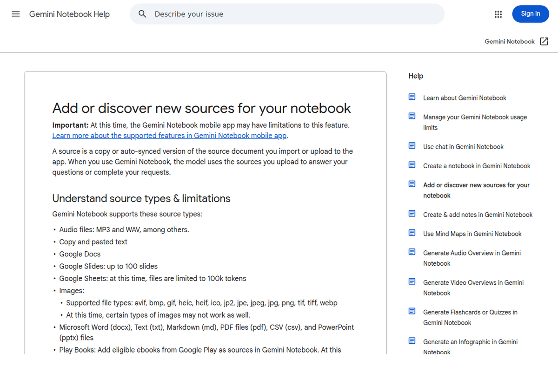The image size is (558, 392).
Task: Click the Supported file types line
Action: pyautogui.click(x=202, y=303)
